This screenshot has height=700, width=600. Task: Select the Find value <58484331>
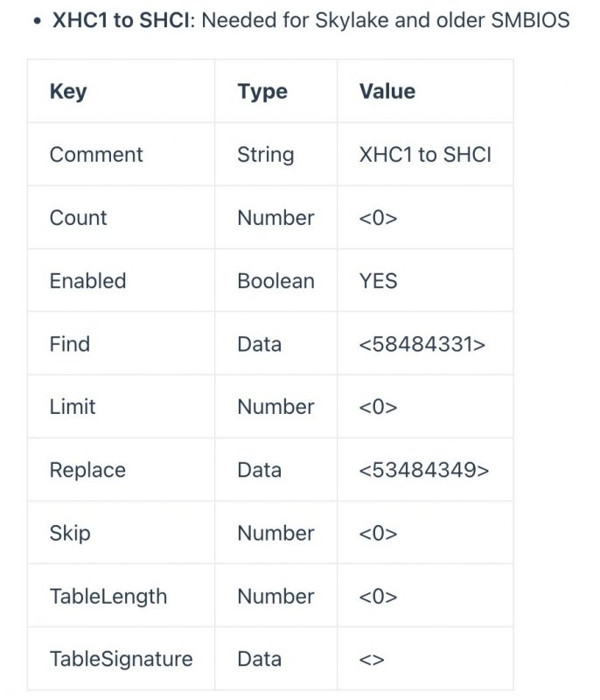pyautogui.click(x=422, y=344)
